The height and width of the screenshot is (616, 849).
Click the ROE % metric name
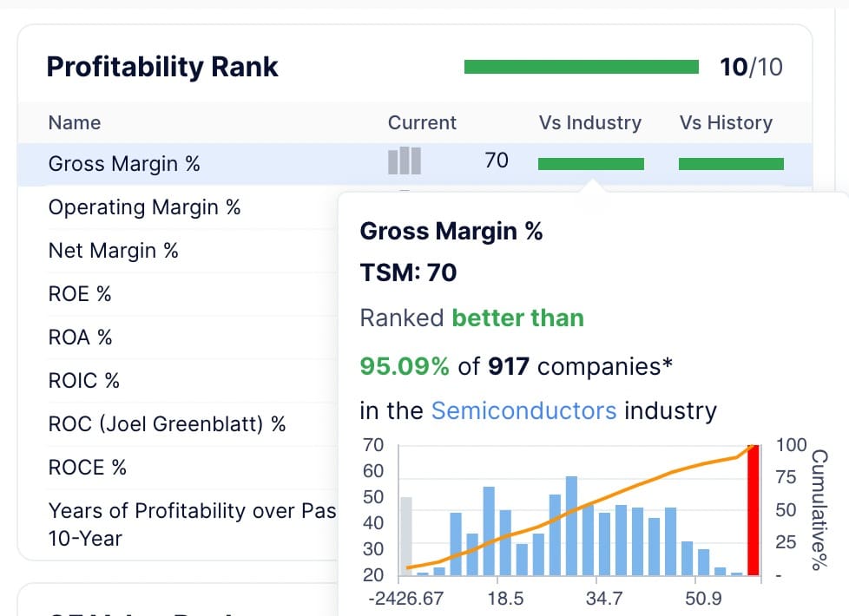80,294
